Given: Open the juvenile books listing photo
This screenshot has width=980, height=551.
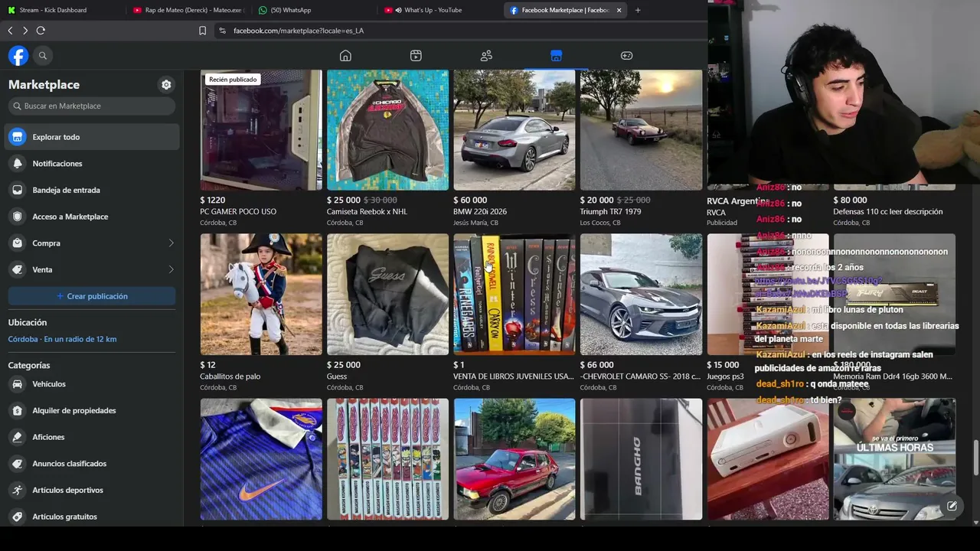Looking at the screenshot, I should click(x=514, y=295).
